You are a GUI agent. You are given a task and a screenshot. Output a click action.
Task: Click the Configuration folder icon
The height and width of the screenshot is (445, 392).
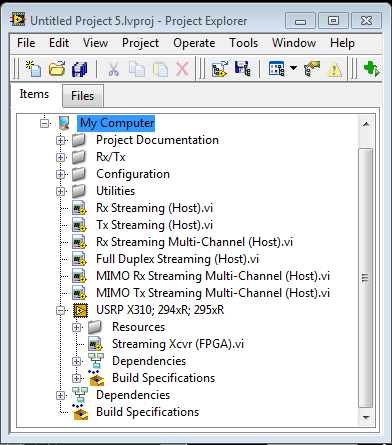click(x=79, y=174)
